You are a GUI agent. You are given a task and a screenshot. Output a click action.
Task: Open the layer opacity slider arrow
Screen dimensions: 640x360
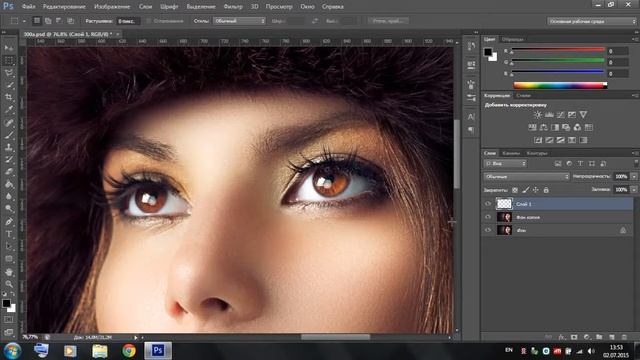click(634, 176)
